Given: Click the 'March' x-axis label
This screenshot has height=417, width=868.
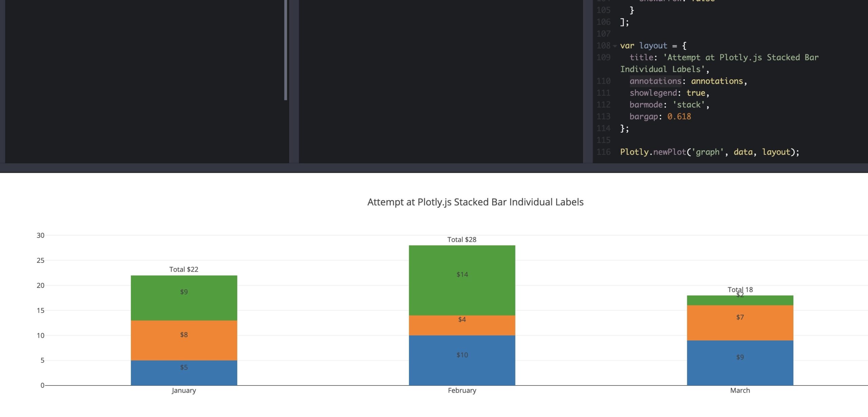Looking at the screenshot, I should coord(740,390).
